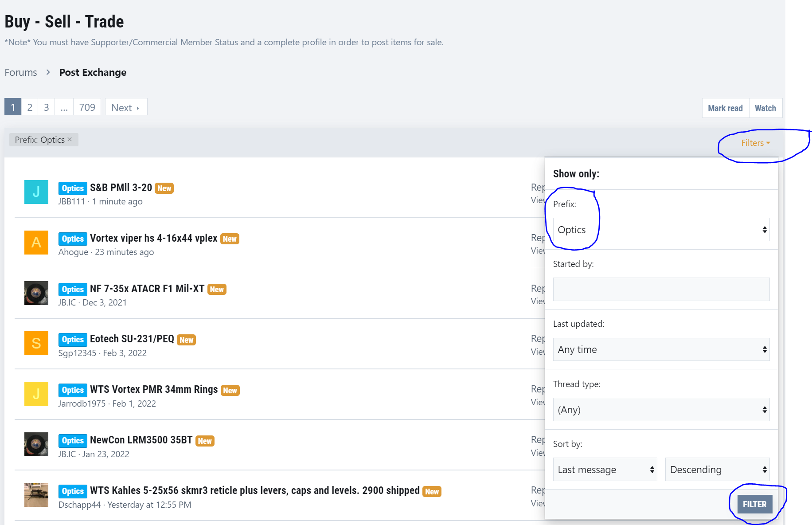812x525 pixels.
Task: Remove the Prefix: Optics filter tag
Action: click(x=70, y=139)
